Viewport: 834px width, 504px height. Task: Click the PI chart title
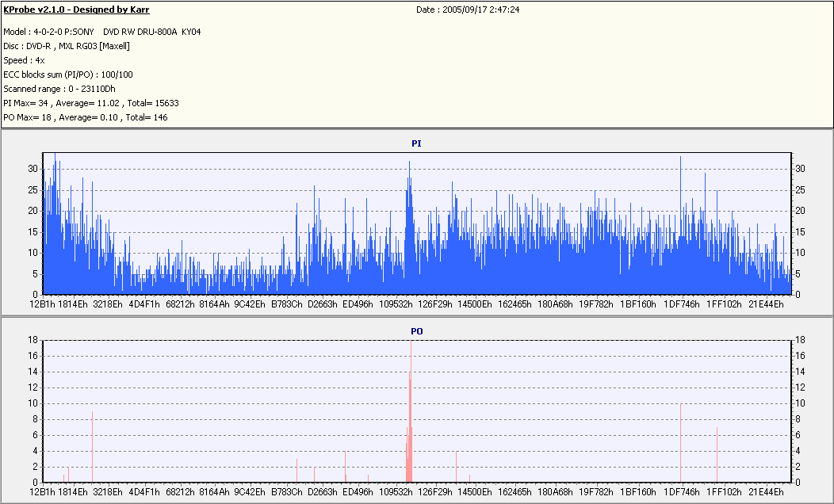coord(416,143)
